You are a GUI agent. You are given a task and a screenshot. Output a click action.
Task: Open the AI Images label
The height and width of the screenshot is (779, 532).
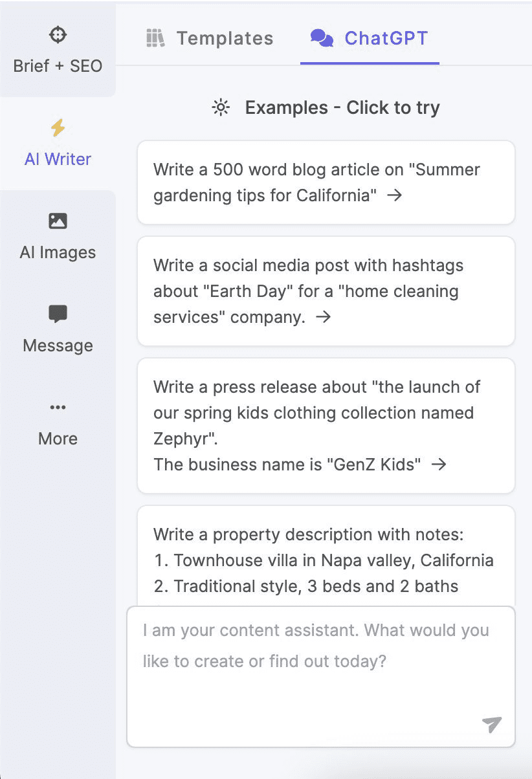(58, 252)
